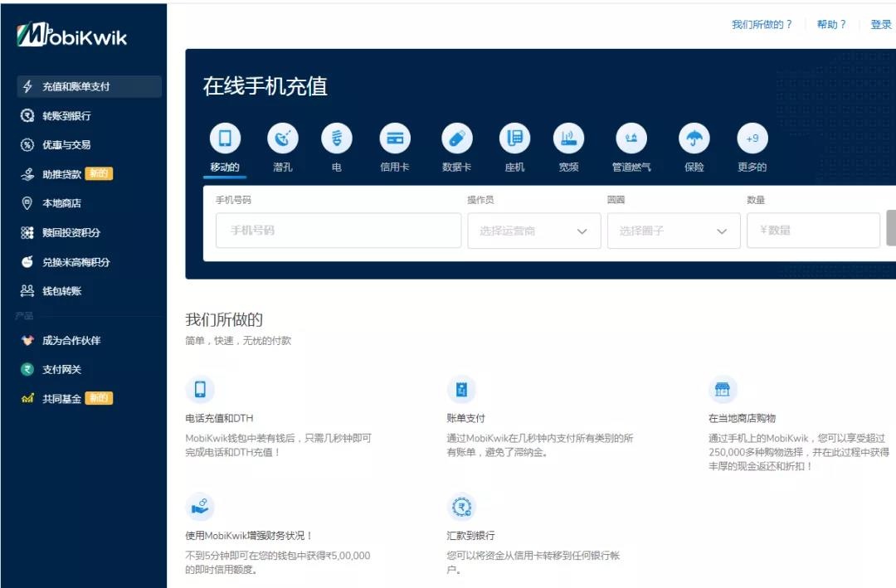Click the 手机号码 phone number field
Screen dimensions: 896x588
(x=338, y=231)
